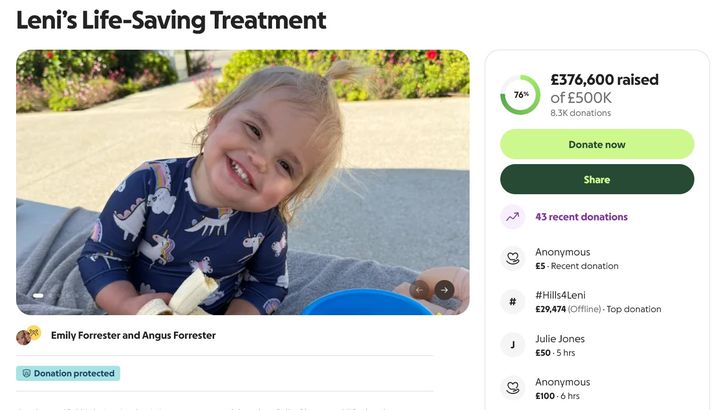
Task: Click the carousel slide indicator dot on photo
Action: click(38, 296)
